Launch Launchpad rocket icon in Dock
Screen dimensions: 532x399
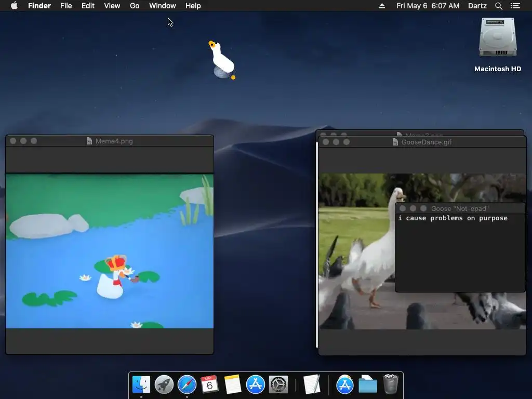coord(164,384)
